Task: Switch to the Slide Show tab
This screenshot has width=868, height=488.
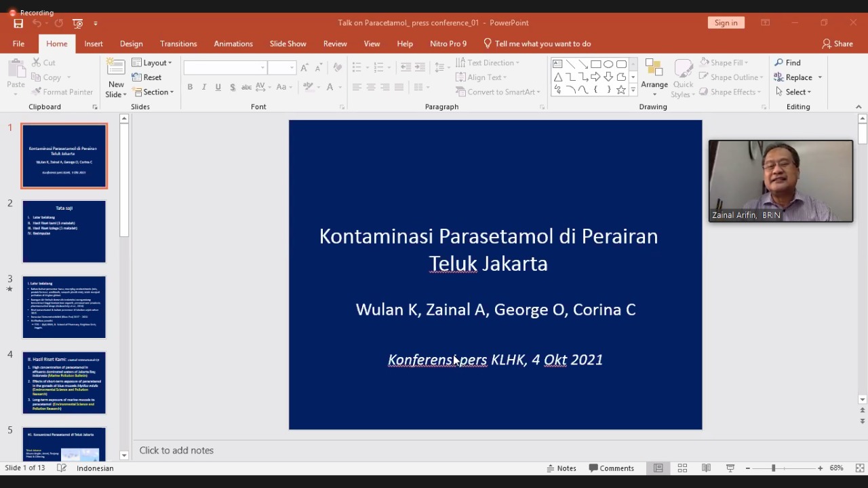Action: coord(288,43)
